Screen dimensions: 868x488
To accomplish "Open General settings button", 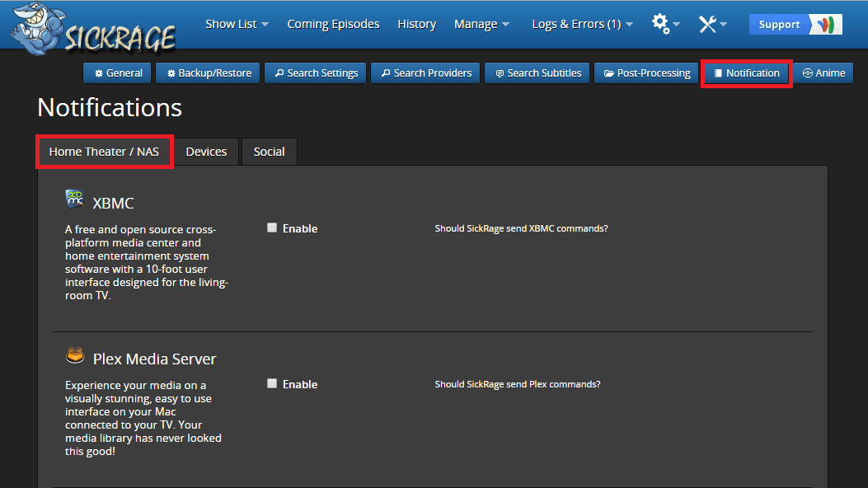I will click(117, 73).
